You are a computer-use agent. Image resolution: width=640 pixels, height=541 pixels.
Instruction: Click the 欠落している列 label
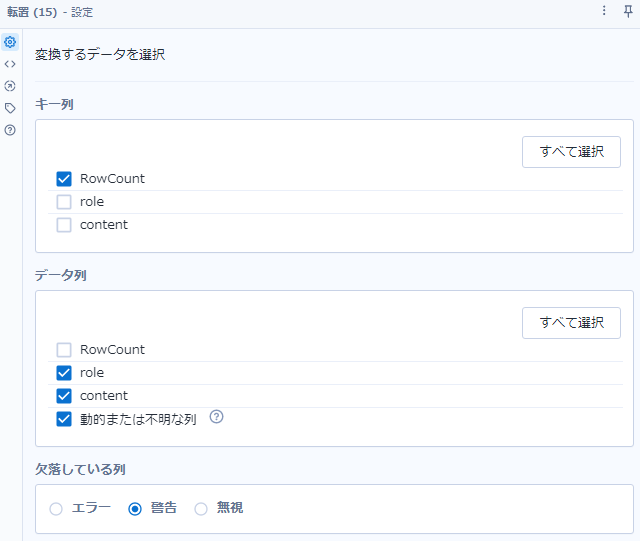tap(80, 469)
